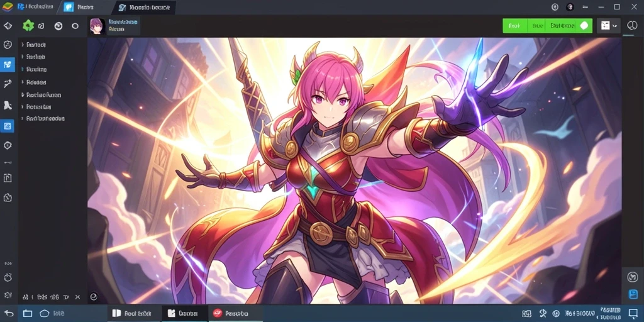
Task: Open the hamburger menu icon in the title bar
Action: tap(586, 7)
